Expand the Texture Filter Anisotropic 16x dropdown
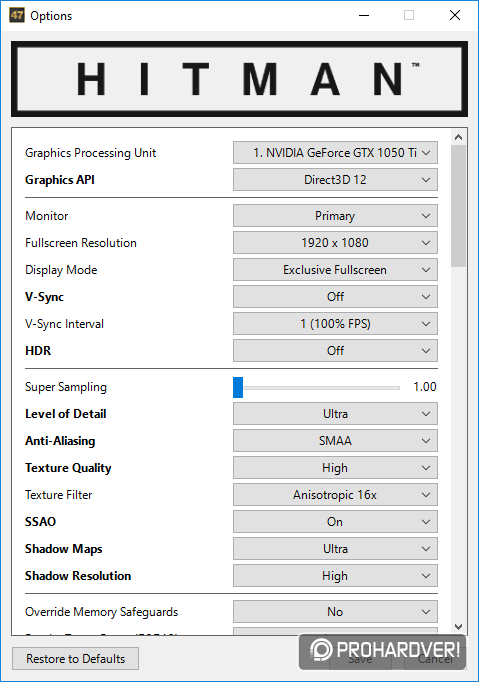Screen dimensions: 479x682 pyautogui.click(x=335, y=495)
